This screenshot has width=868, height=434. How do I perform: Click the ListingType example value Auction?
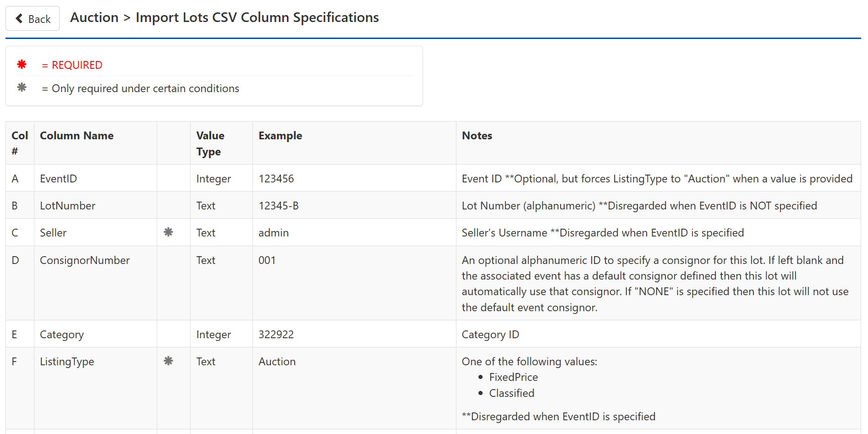pyautogui.click(x=277, y=362)
